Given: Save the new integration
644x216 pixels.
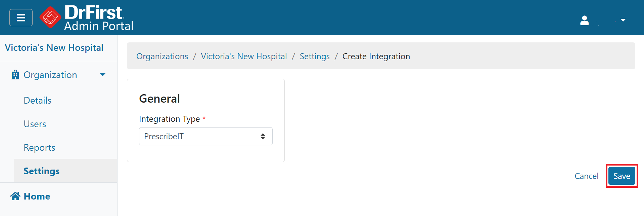Looking at the screenshot, I should coord(622,176).
